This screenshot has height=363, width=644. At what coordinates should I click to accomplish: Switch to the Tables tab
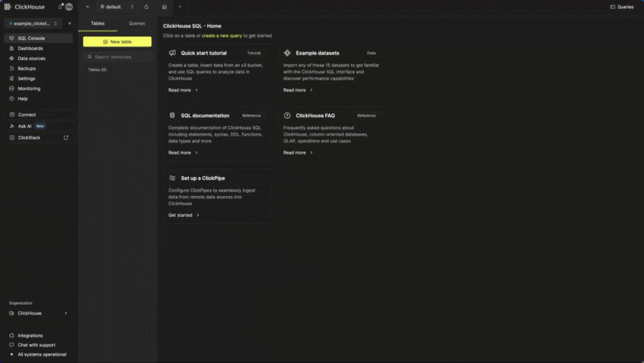[x=98, y=23]
